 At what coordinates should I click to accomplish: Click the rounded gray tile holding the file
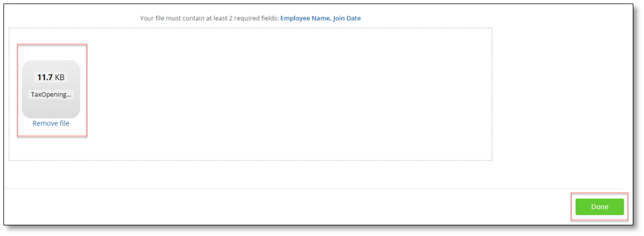(x=51, y=90)
